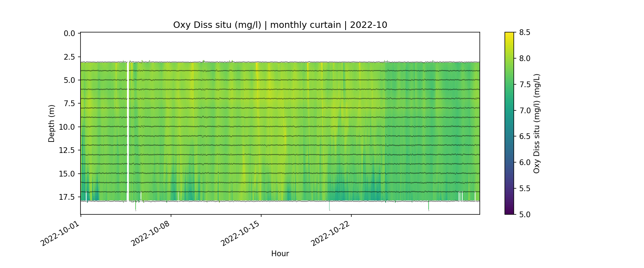Click the 12.5 depth tick label
The image size is (644, 268).
tap(67, 150)
